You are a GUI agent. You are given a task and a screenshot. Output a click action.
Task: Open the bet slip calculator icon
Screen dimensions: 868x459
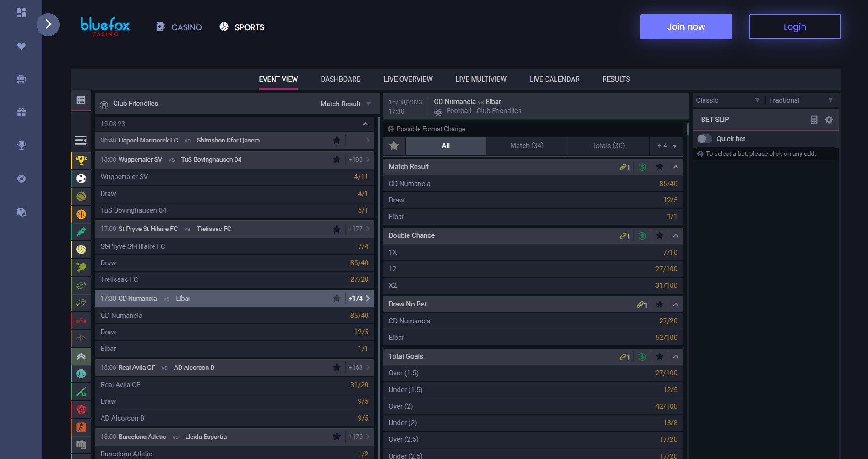813,119
